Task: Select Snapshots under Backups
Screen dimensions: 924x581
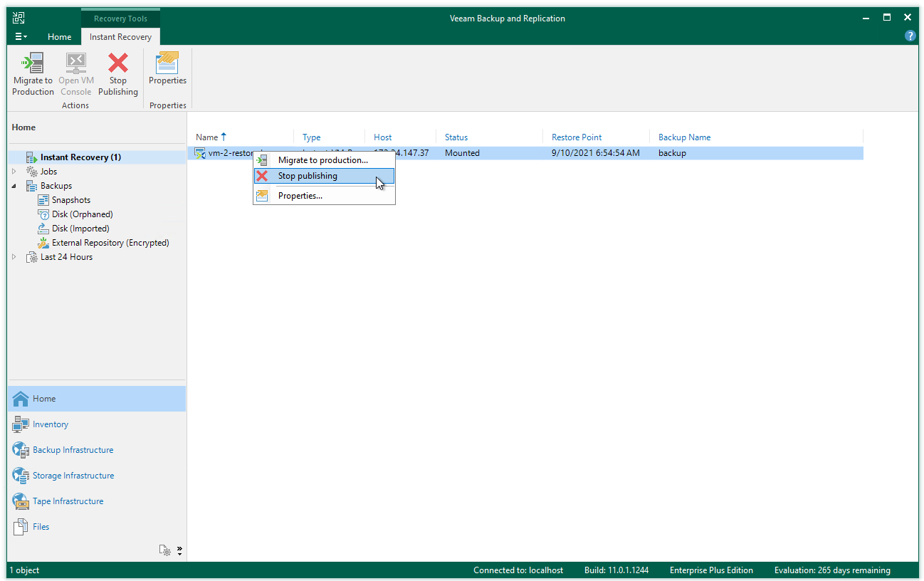Action: pyautogui.click(x=71, y=200)
